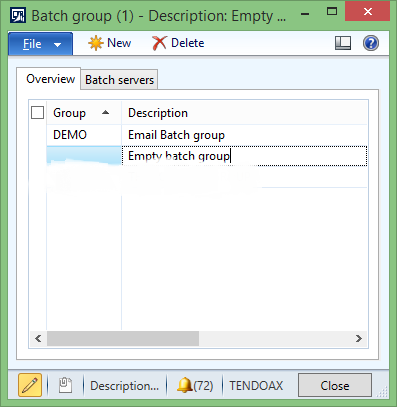Viewport: 397px width, 407px height.
Task: Click the Dynamics AX window title icon
Action: 18,15
